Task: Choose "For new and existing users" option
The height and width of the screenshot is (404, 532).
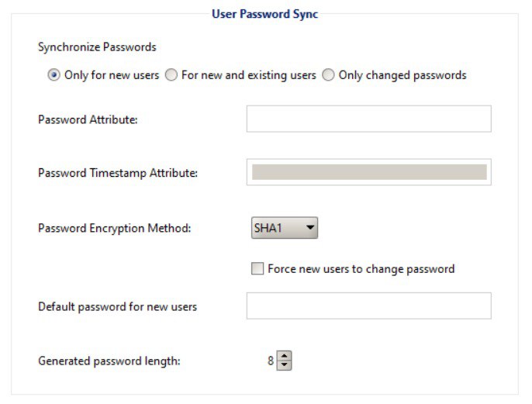Action: pyautogui.click(x=171, y=75)
